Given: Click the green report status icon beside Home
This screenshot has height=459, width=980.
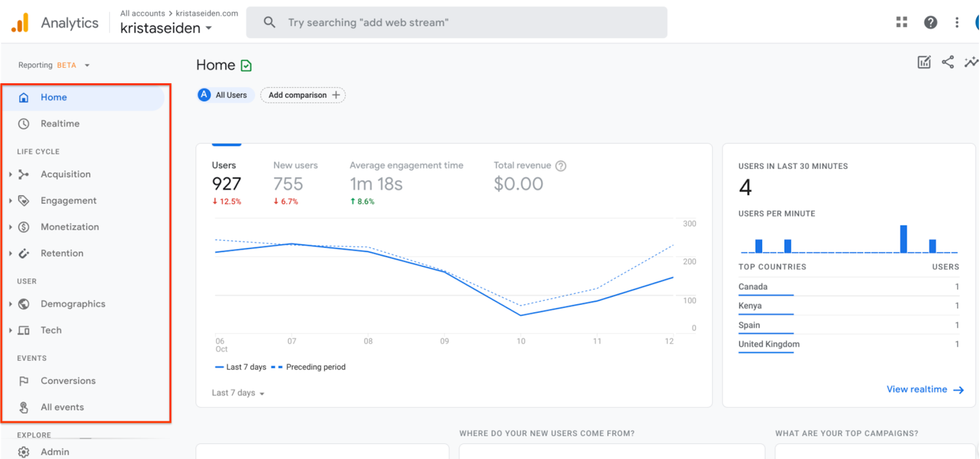Looking at the screenshot, I should coord(246,66).
